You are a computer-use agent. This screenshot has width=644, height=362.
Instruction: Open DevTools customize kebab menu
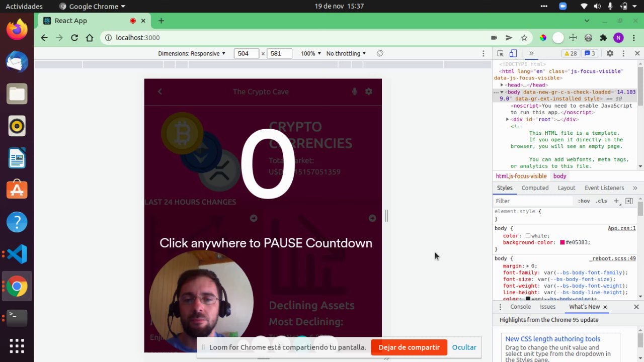tap(623, 53)
